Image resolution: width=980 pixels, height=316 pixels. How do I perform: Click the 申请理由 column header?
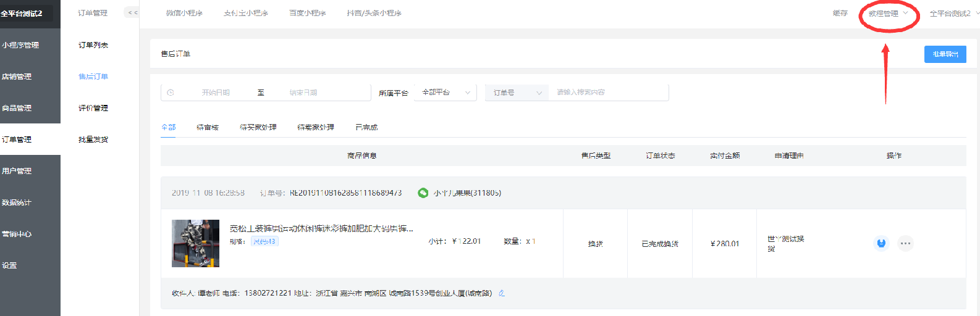tap(789, 156)
